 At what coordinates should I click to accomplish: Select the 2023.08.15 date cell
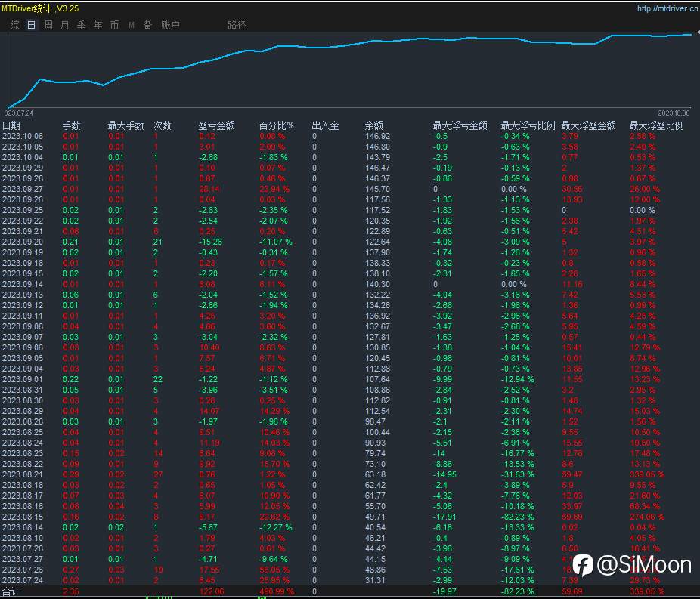[x=23, y=517]
